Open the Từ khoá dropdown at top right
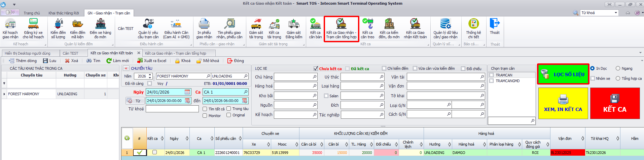Image resolution: width=644 pixels, height=160 pixels. [x=616, y=13]
